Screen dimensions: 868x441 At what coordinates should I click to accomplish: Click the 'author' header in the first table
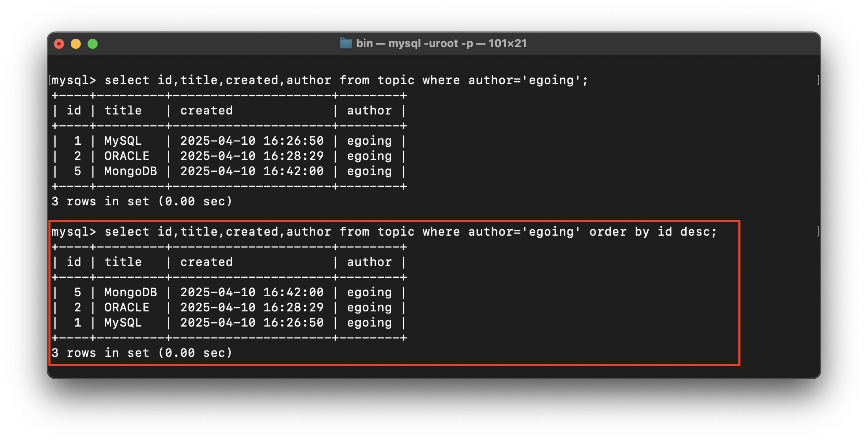pos(370,111)
